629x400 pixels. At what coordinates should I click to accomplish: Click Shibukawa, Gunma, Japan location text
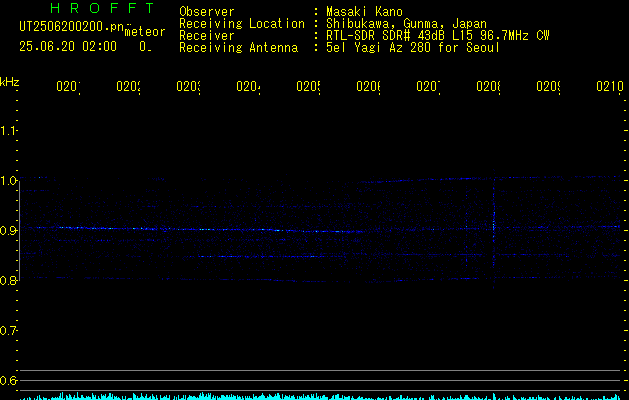[406, 23]
